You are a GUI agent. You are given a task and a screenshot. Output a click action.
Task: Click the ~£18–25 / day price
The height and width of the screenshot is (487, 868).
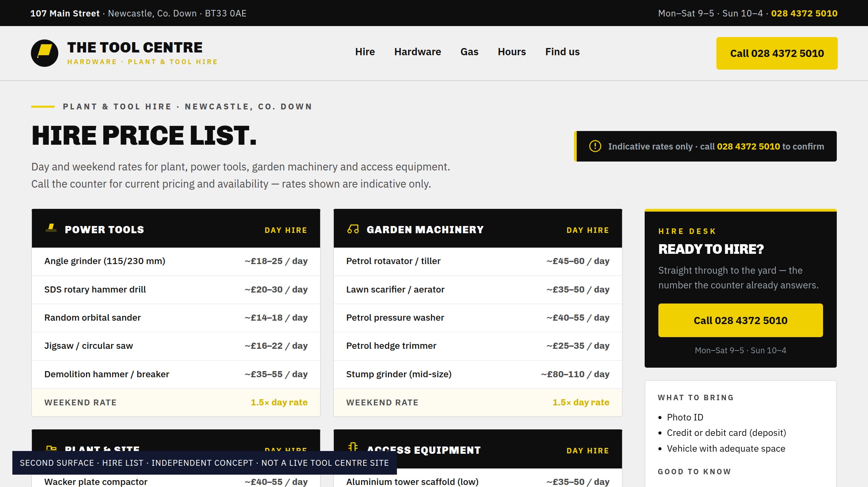pos(276,261)
